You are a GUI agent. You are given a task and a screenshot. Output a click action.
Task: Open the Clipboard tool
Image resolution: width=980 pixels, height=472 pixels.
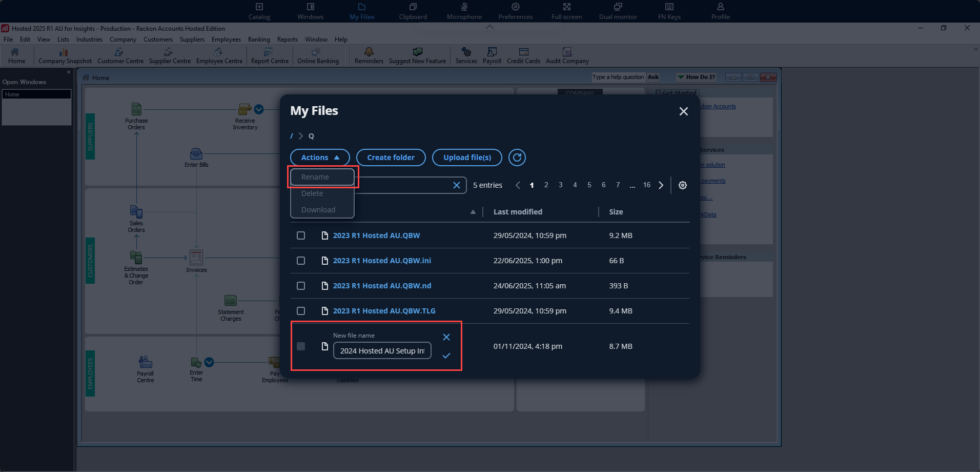pyautogui.click(x=413, y=11)
